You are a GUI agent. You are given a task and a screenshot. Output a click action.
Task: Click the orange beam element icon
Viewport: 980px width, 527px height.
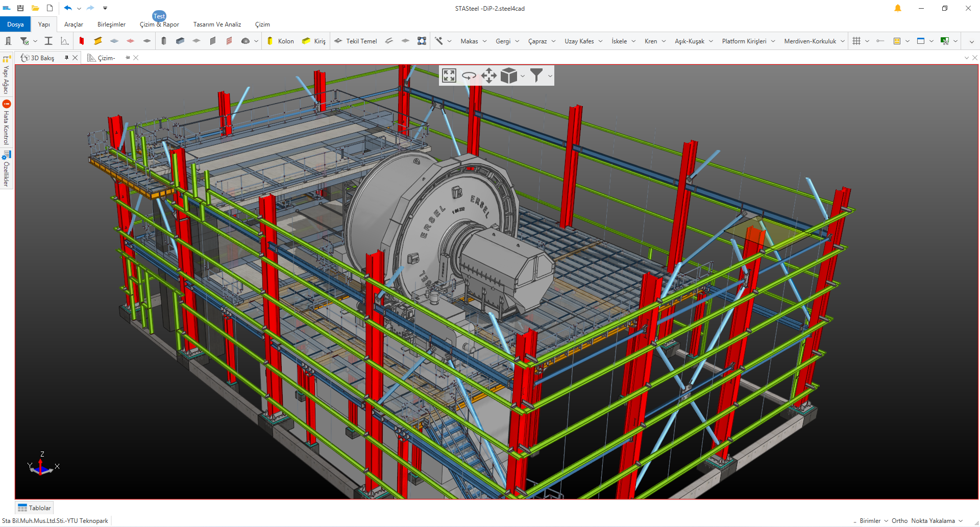tap(98, 41)
